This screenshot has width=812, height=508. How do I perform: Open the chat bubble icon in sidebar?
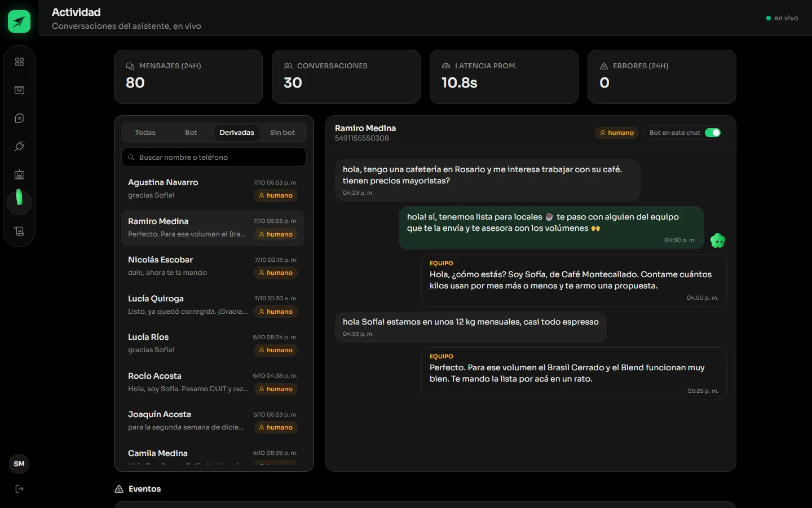coord(19,118)
